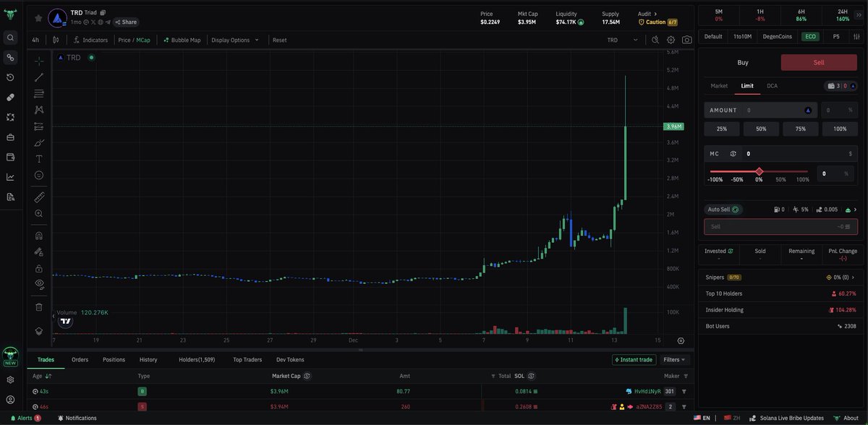Toggle lock all drawing tools

[39, 267]
